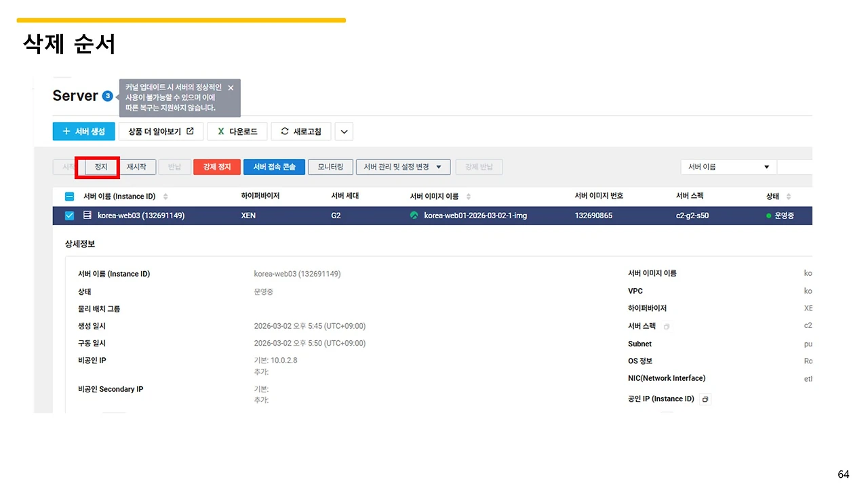
Task: Click the 비공인 Secondary IP label
Action: coord(111,389)
